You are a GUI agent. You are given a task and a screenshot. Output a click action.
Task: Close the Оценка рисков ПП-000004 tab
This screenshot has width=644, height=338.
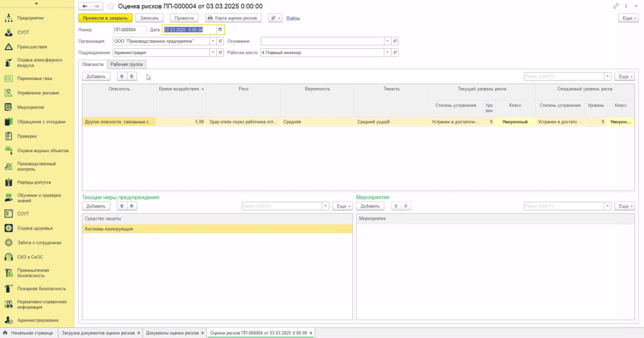311,333
